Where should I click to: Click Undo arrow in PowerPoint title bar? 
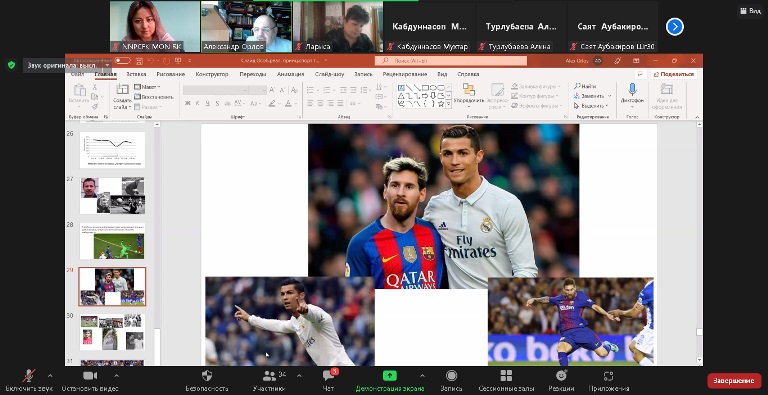click(151, 61)
